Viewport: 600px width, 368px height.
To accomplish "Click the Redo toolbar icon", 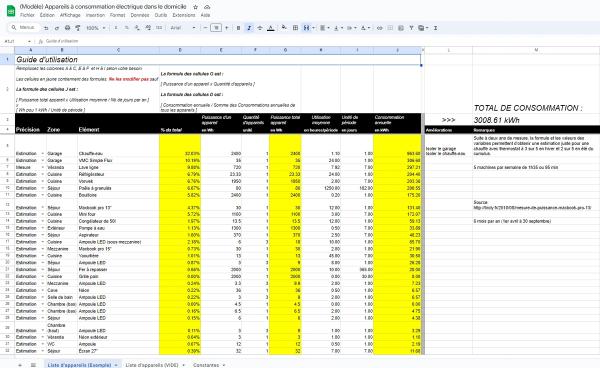I will (57, 28).
